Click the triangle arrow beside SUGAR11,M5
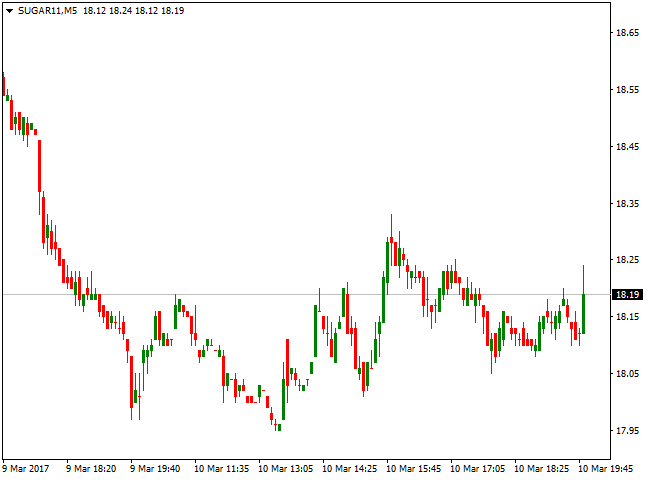 click(10, 11)
